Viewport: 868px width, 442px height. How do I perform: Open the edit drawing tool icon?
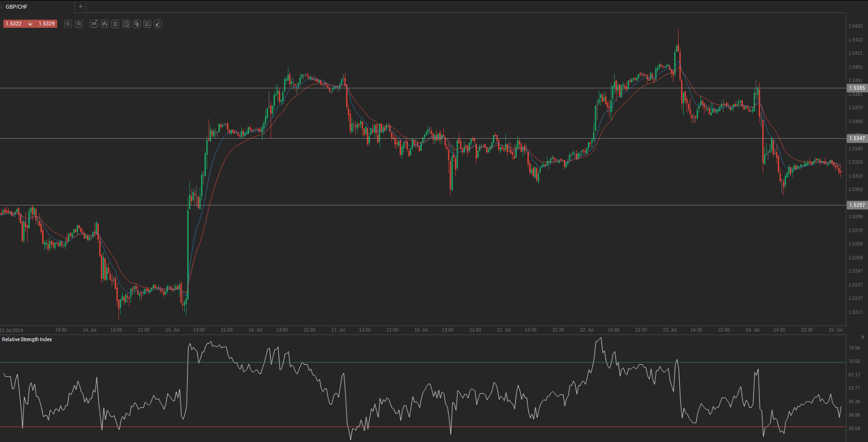[x=147, y=24]
